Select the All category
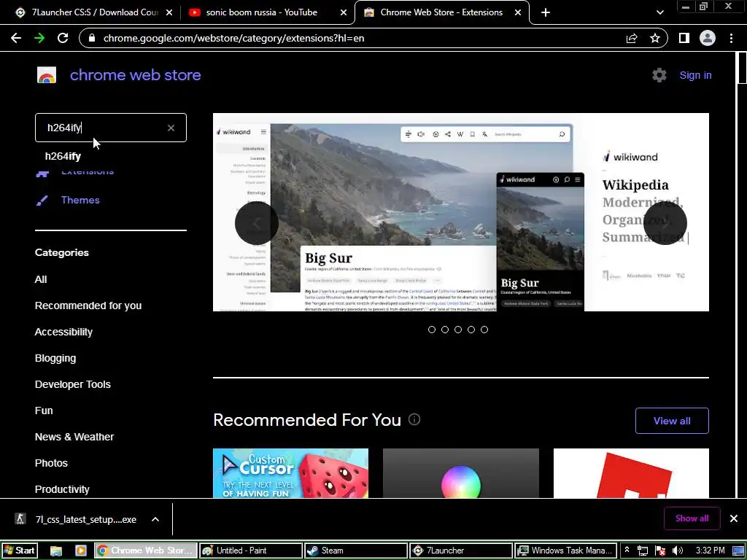Screen dimensions: 747x560 pyautogui.click(x=41, y=279)
